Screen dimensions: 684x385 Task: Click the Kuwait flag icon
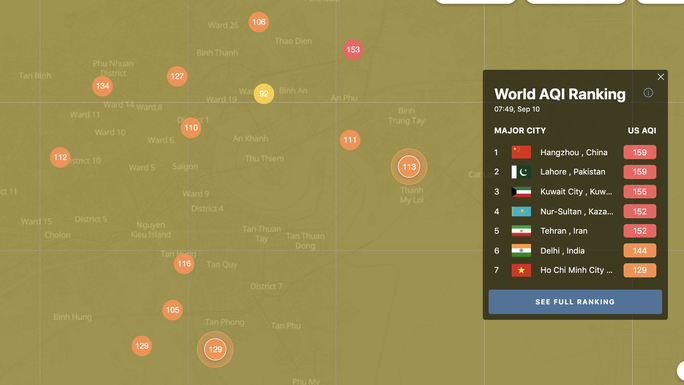pyautogui.click(x=521, y=191)
